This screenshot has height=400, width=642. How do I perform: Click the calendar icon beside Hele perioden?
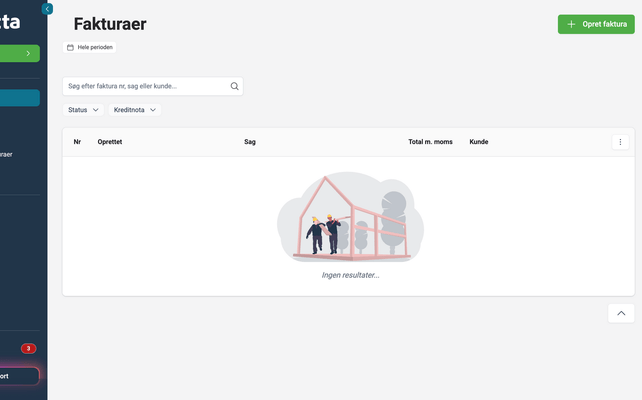[70, 47]
